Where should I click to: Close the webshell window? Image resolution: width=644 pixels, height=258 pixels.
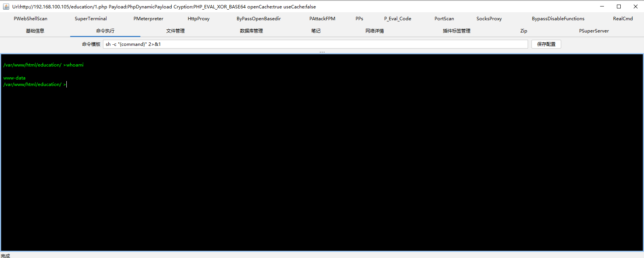[636, 6]
